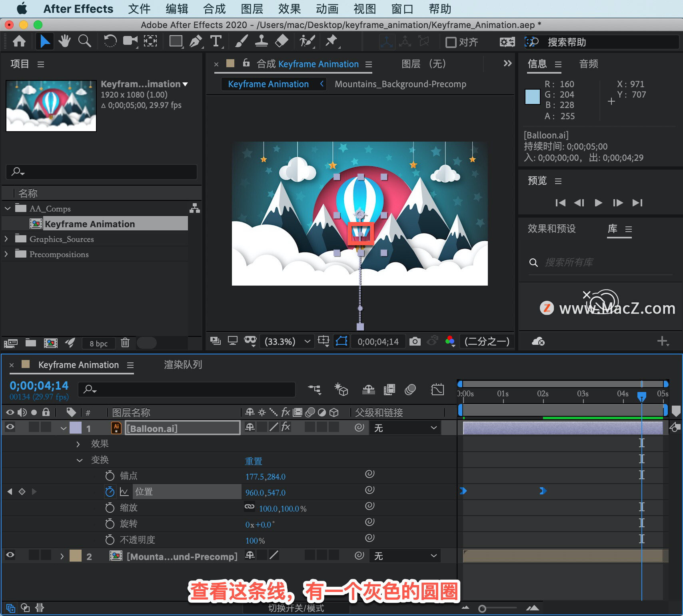Click the 切换开关/模式 button

296,608
